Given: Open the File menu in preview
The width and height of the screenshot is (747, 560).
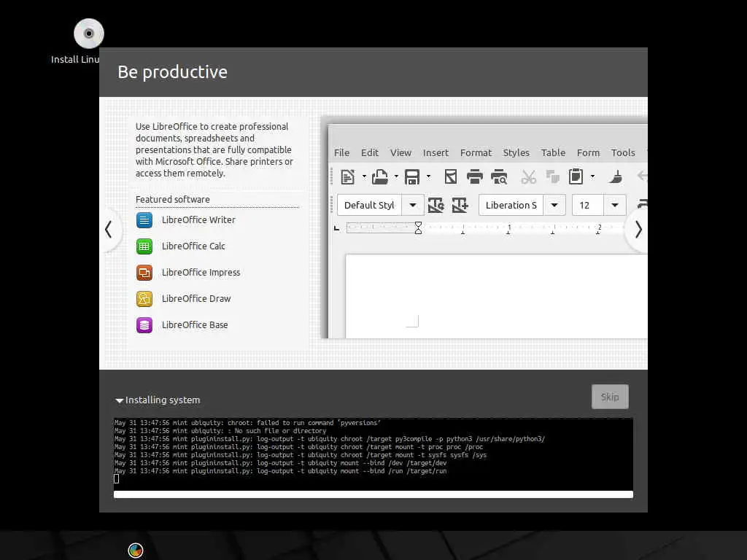Looking at the screenshot, I should tap(341, 153).
